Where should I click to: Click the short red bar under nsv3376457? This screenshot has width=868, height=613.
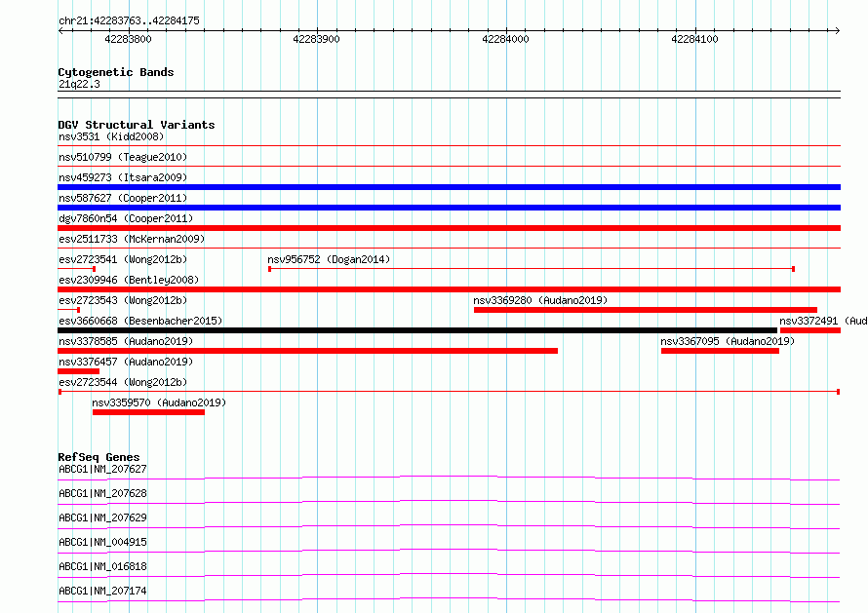point(79,371)
